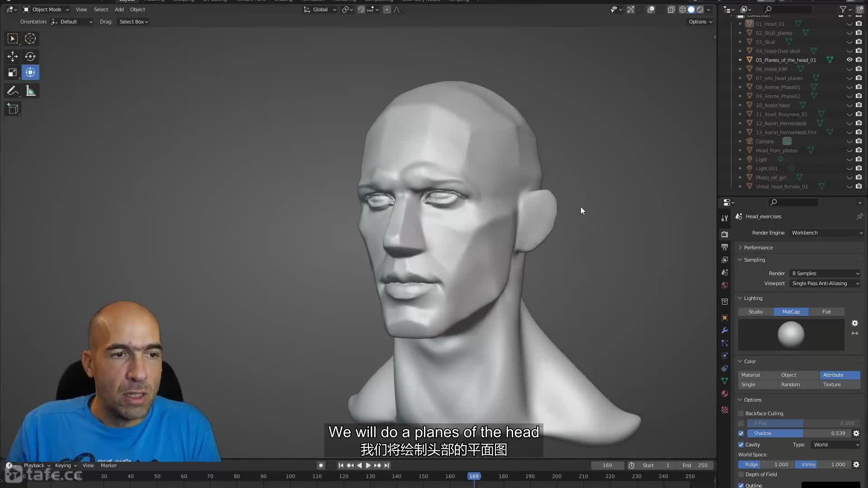This screenshot has width=868, height=488.
Task: Select the Add Cube tool
Action: pos(13,109)
